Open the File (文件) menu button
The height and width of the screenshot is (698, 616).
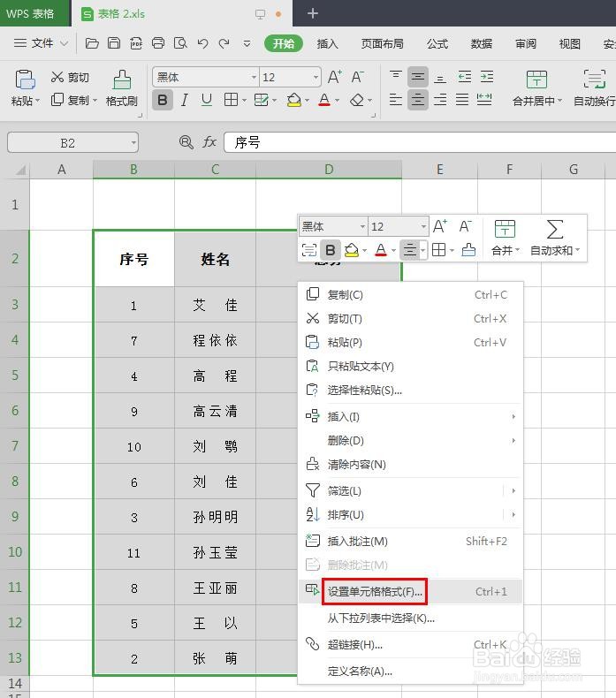41,43
